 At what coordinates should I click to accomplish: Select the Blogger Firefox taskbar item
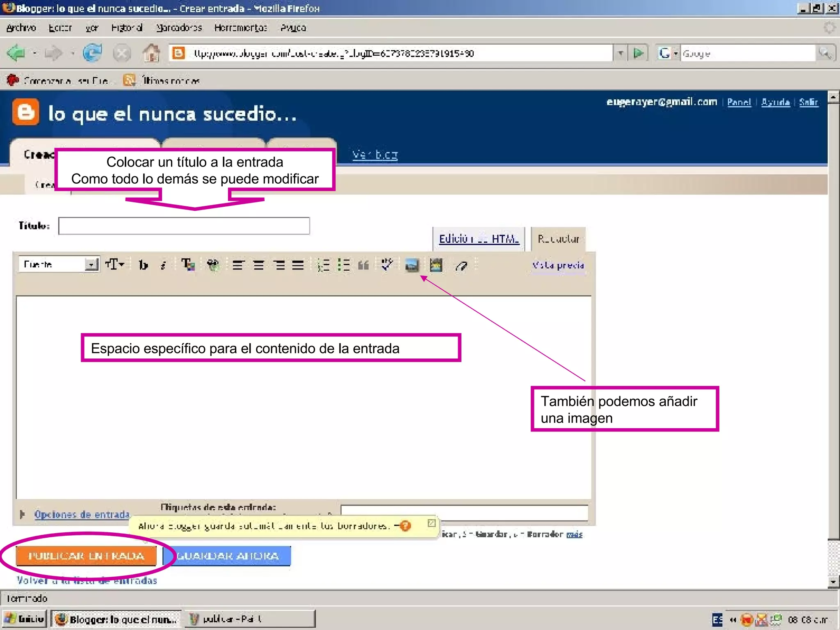116,619
